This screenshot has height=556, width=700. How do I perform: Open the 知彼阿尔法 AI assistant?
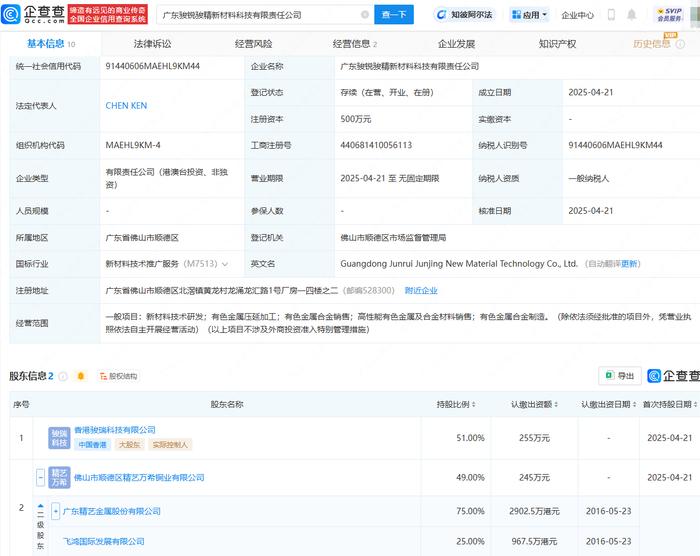[x=465, y=15]
